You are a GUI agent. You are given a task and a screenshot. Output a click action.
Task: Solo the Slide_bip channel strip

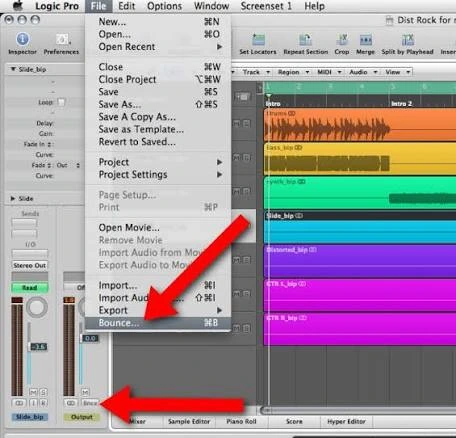pos(43,392)
